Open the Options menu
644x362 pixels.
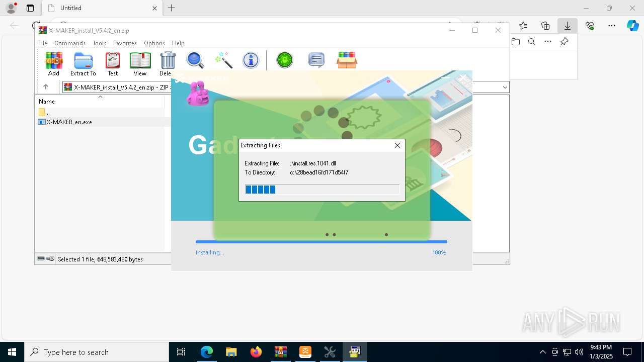(154, 43)
